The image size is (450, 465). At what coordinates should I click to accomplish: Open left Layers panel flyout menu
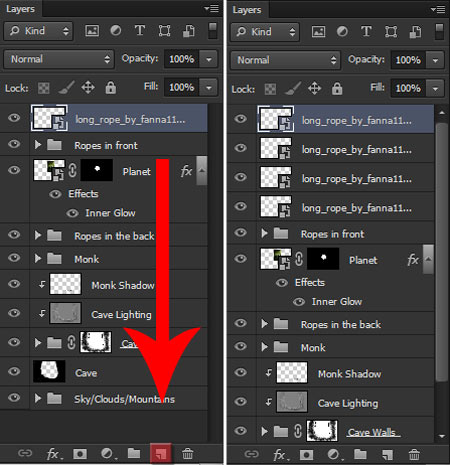tap(212, 8)
